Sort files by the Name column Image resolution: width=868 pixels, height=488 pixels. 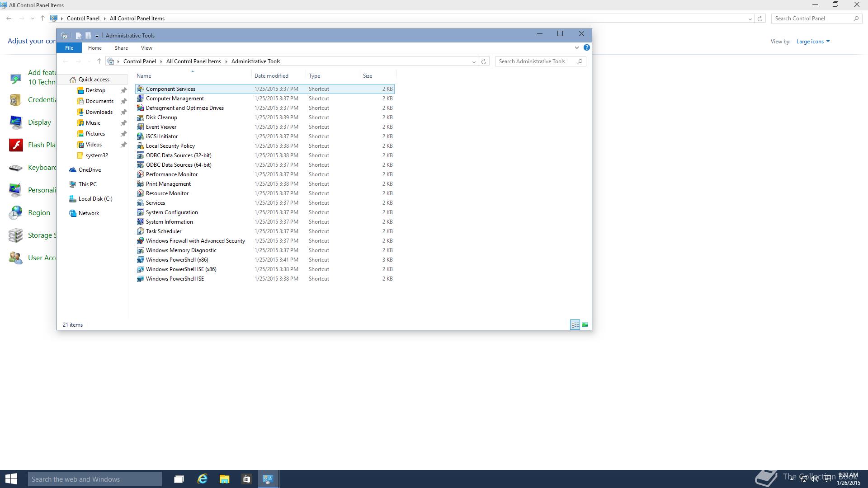[x=193, y=76]
